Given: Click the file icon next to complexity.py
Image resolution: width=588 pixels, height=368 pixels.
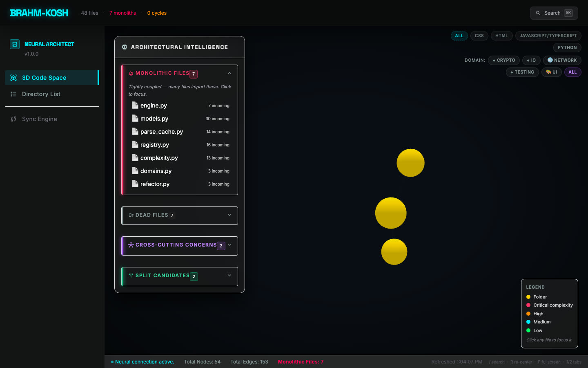Looking at the screenshot, I should click(135, 157).
